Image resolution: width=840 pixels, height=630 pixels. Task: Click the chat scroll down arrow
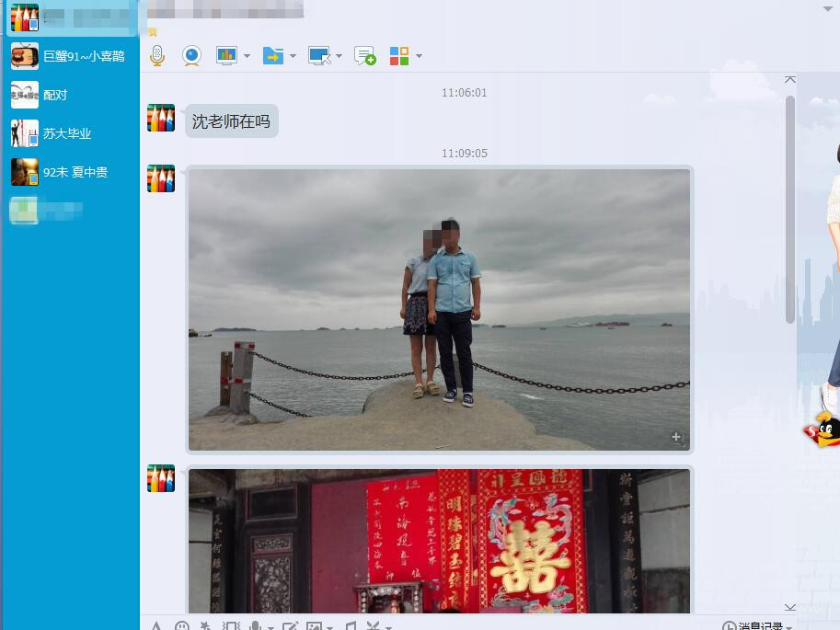790,607
